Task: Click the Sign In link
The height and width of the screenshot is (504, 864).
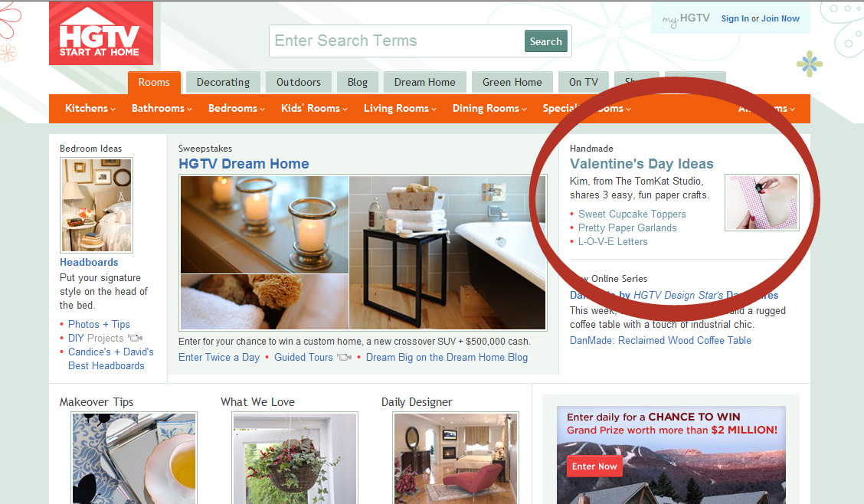Action: click(x=735, y=18)
